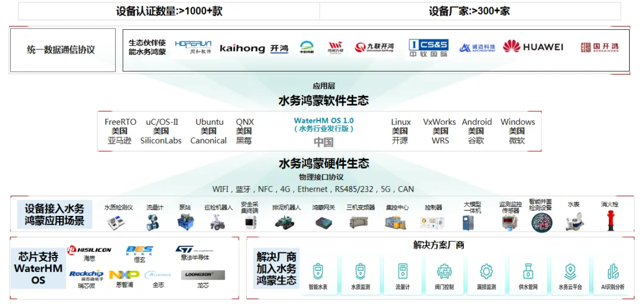Click the 设备认证数量:>1000+款 header

click(x=169, y=11)
